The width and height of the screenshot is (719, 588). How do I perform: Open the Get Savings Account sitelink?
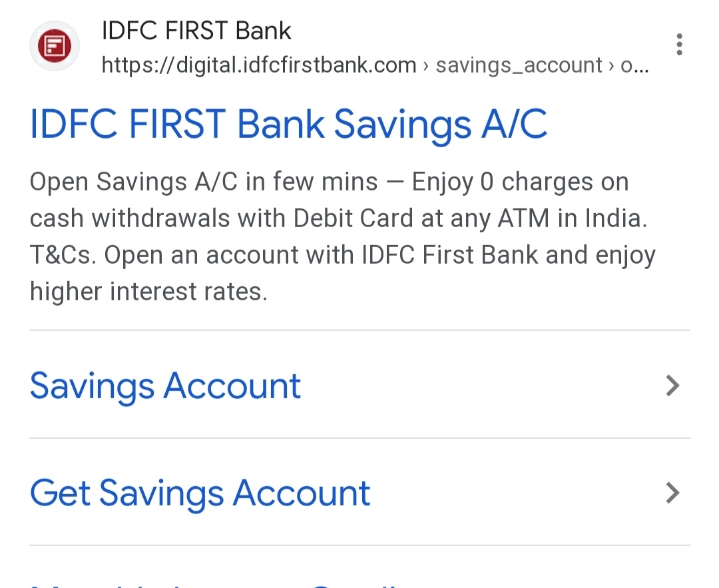200,493
